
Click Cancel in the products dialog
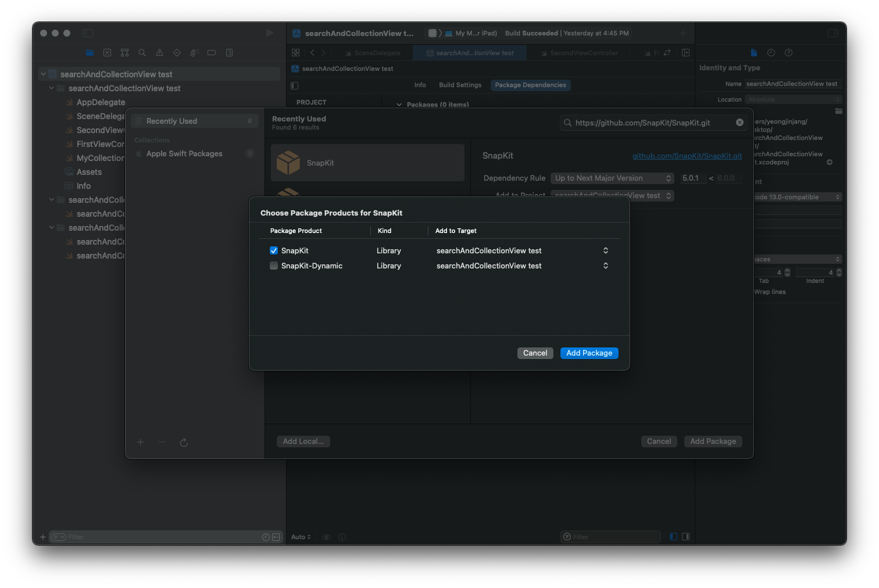coord(535,353)
